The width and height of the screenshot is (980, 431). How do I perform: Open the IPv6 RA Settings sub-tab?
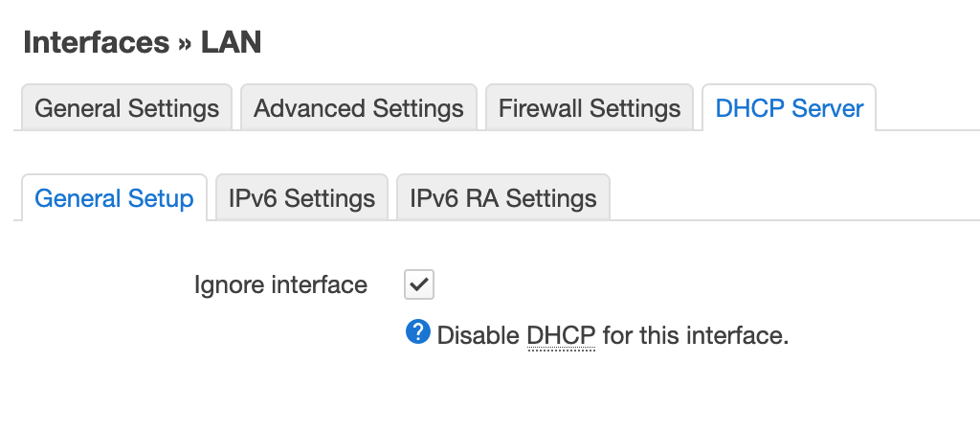(503, 197)
